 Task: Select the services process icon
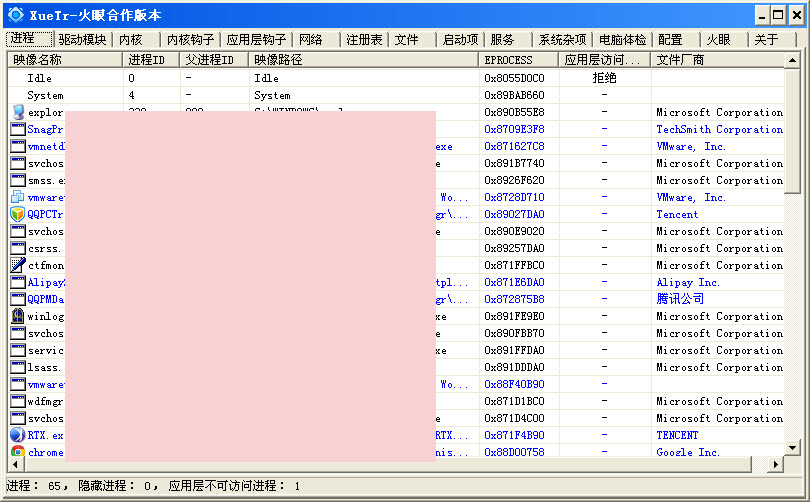(x=18, y=350)
